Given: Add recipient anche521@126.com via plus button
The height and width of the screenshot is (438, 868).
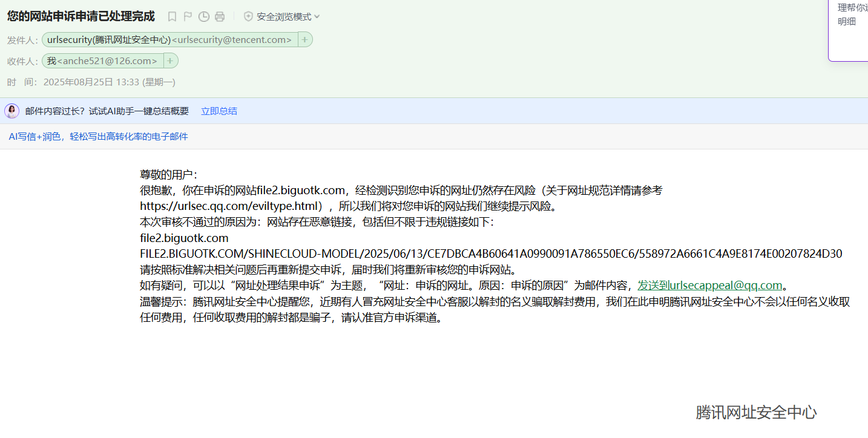Looking at the screenshot, I should pyautogui.click(x=171, y=61).
